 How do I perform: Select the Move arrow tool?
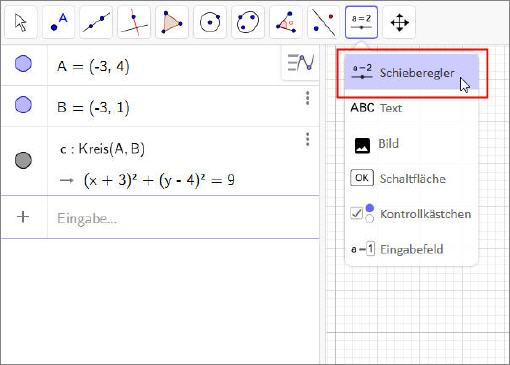coord(21,23)
